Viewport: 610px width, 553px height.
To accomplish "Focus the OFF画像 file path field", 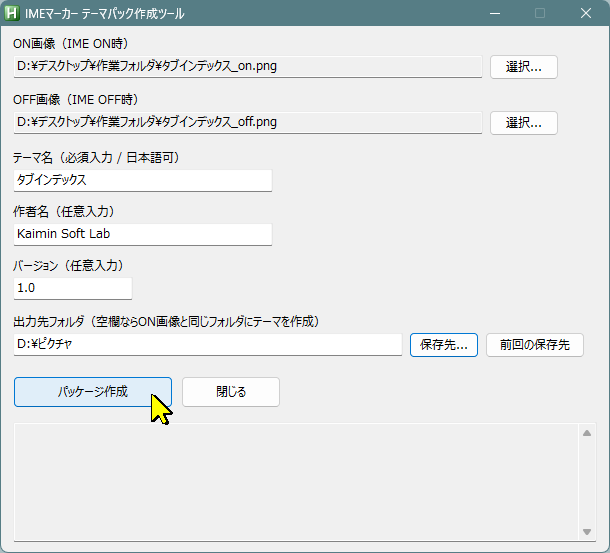I will [248, 123].
